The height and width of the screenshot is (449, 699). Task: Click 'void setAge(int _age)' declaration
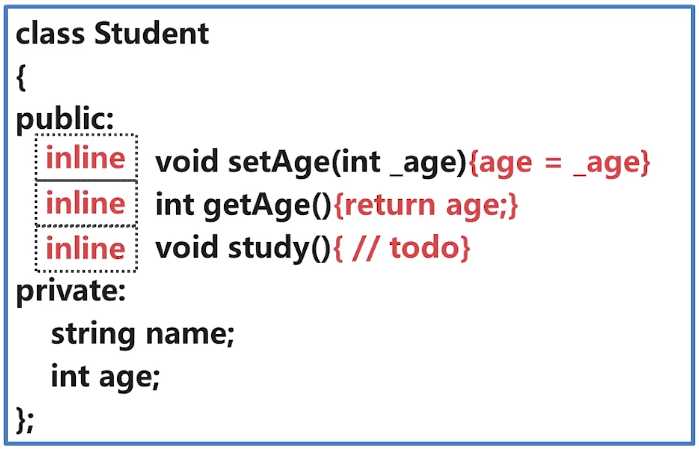311,162
